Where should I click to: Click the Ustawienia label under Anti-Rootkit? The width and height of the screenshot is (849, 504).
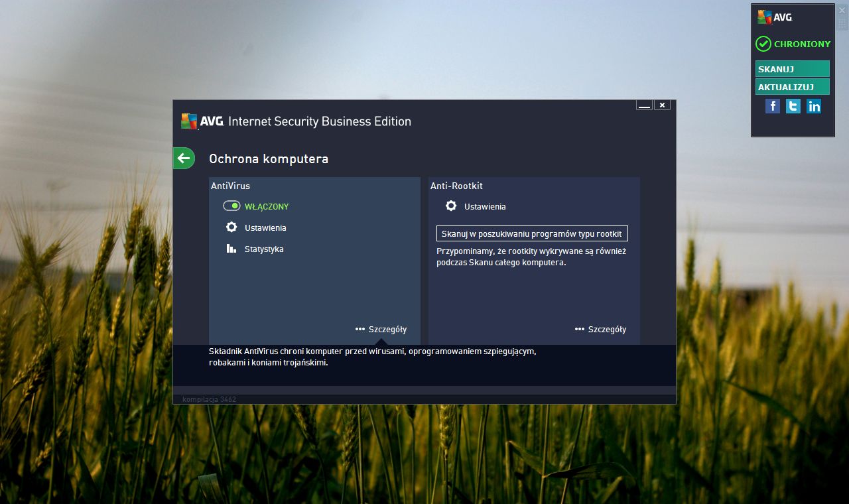(485, 207)
